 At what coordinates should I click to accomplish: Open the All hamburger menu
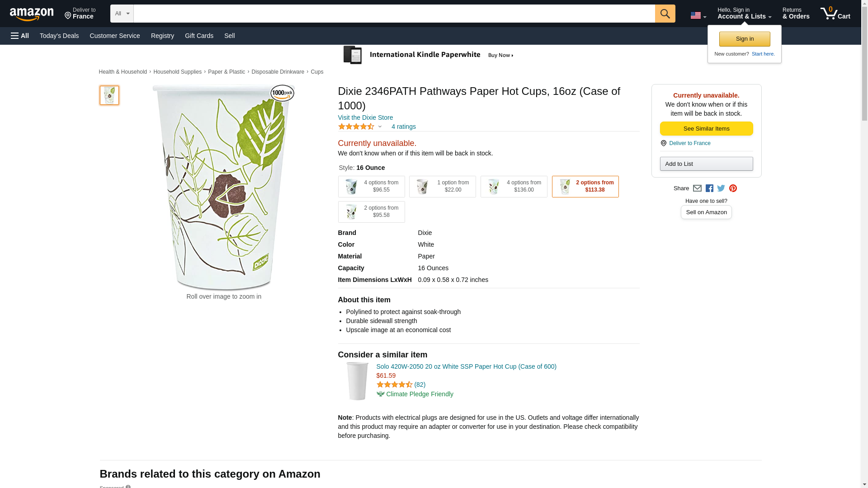(x=20, y=36)
